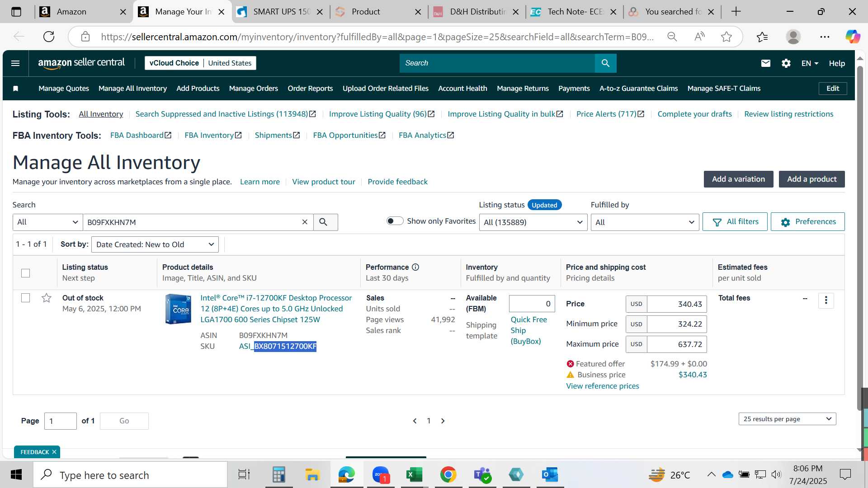Switch to SMART UPS browser tab

tap(281, 12)
